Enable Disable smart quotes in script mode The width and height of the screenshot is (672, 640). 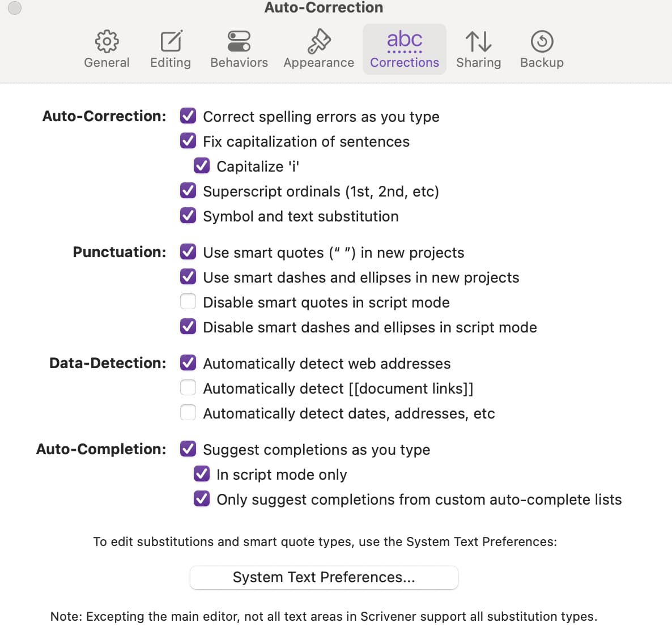[x=188, y=301]
